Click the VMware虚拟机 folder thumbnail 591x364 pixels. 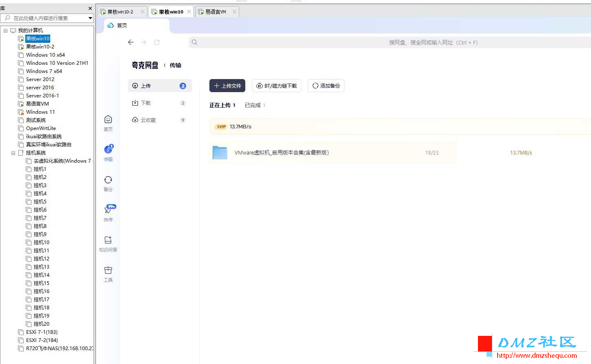point(220,152)
